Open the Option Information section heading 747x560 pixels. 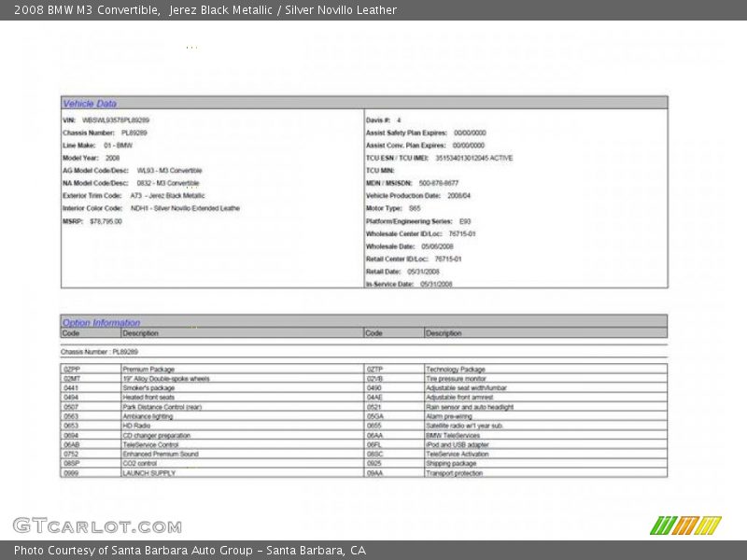[101, 323]
